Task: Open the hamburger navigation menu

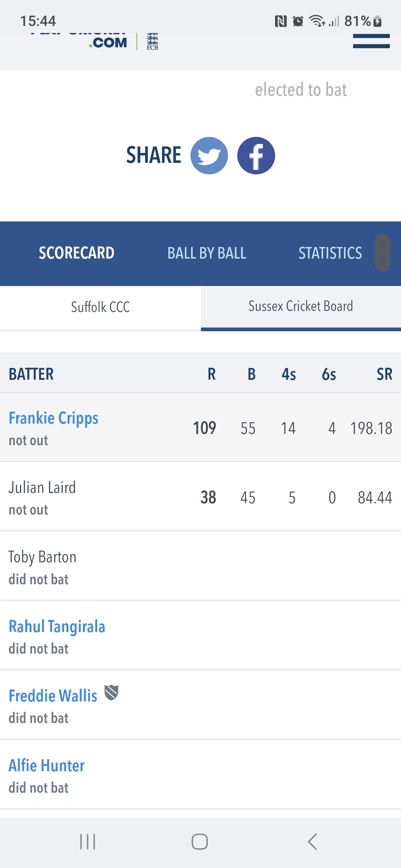Action: [x=371, y=41]
